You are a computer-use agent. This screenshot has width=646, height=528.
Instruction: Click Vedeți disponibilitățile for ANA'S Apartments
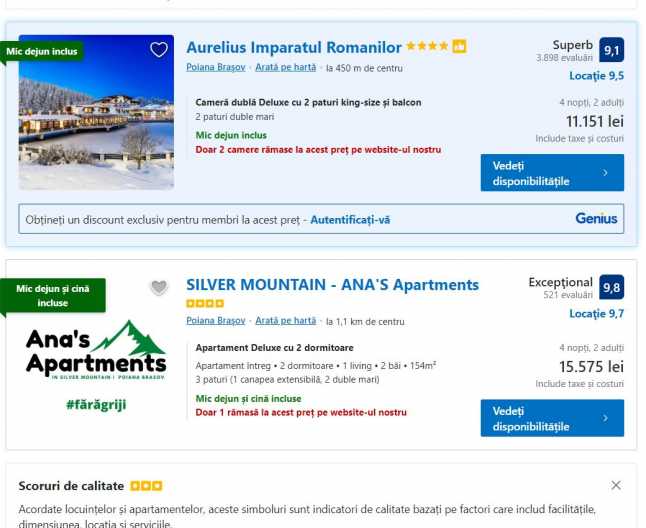coord(551,418)
